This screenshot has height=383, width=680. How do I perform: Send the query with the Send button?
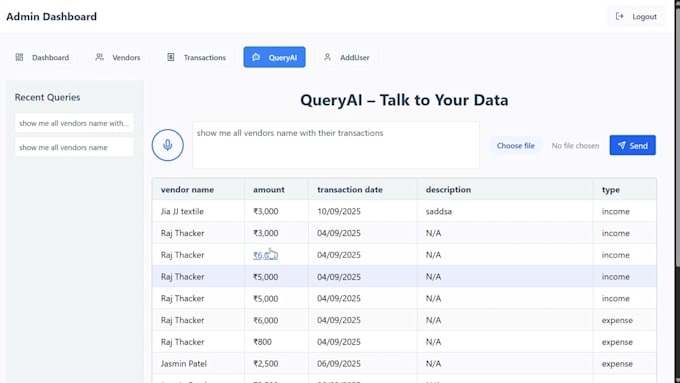(x=632, y=145)
